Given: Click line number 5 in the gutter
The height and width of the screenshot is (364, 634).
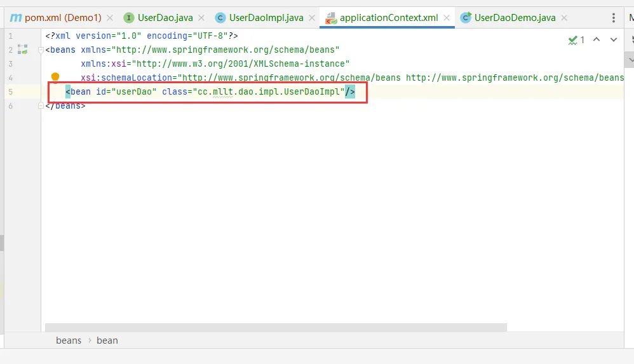Looking at the screenshot, I should pos(11,92).
